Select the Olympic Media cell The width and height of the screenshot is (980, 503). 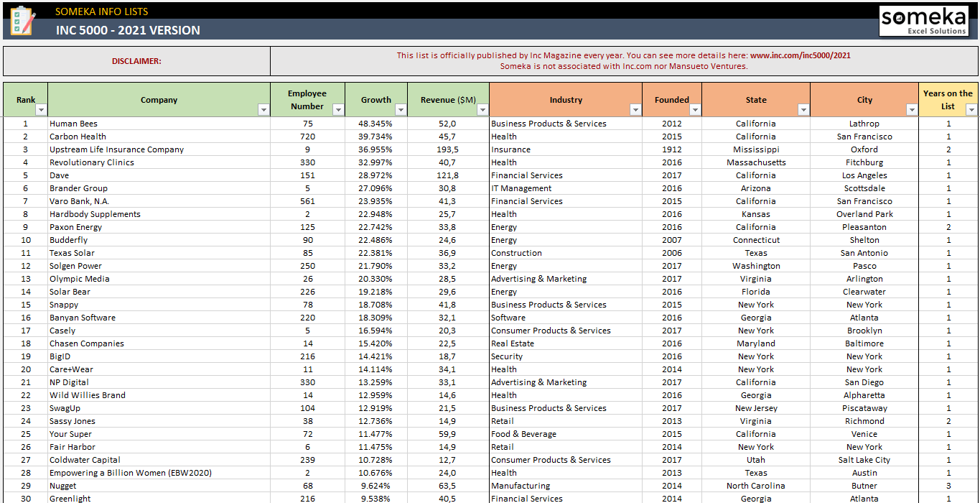[159, 279]
